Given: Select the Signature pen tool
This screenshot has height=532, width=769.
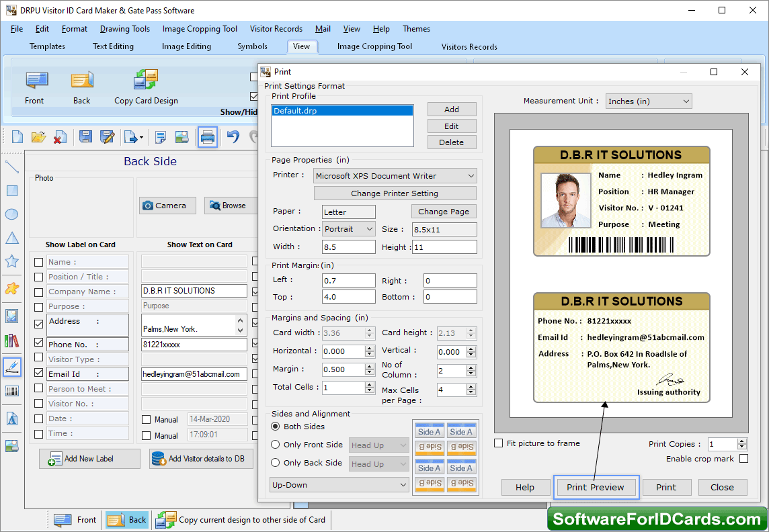Looking at the screenshot, I should [x=12, y=367].
